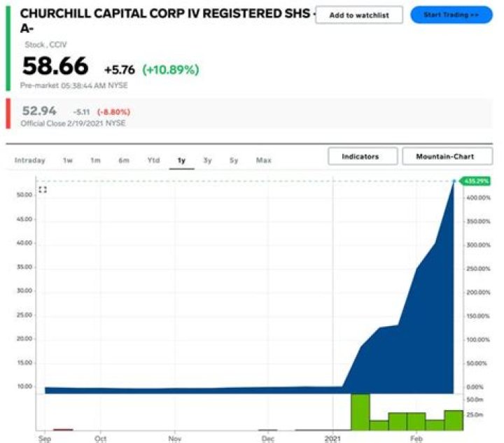504x443 pixels.
Task: Switch to the 1w range tab
Action: pos(68,160)
